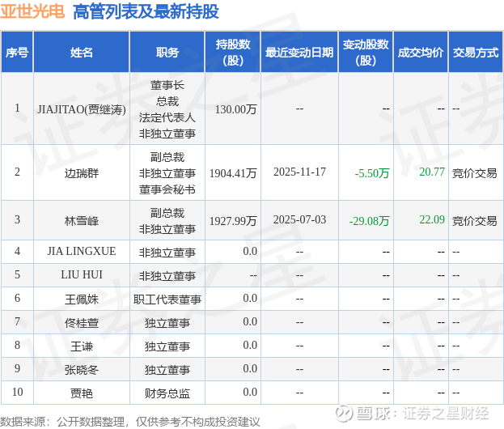Select the 姓名 column header
The width and height of the screenshot is (504, 429).
(x=82, y=52)
